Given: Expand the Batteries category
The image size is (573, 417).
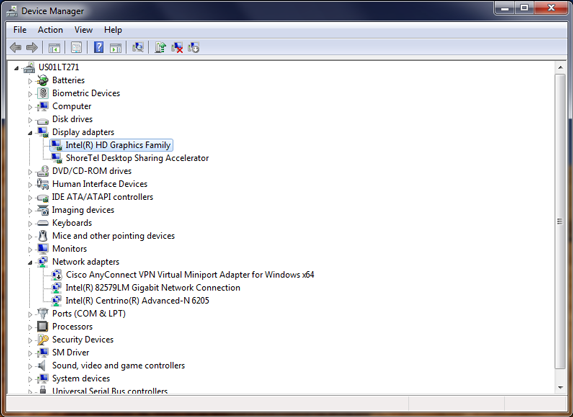Looking at the screenshot, I should (30, 81).
